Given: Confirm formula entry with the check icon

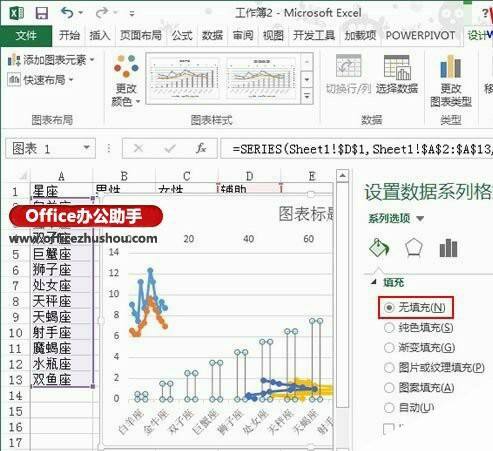Looking at the screenshot, I should point(170,148).
